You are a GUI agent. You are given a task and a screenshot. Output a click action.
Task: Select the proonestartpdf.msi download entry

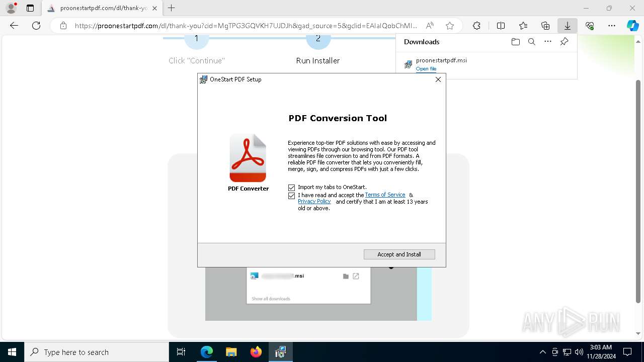(x=487, y=64)
